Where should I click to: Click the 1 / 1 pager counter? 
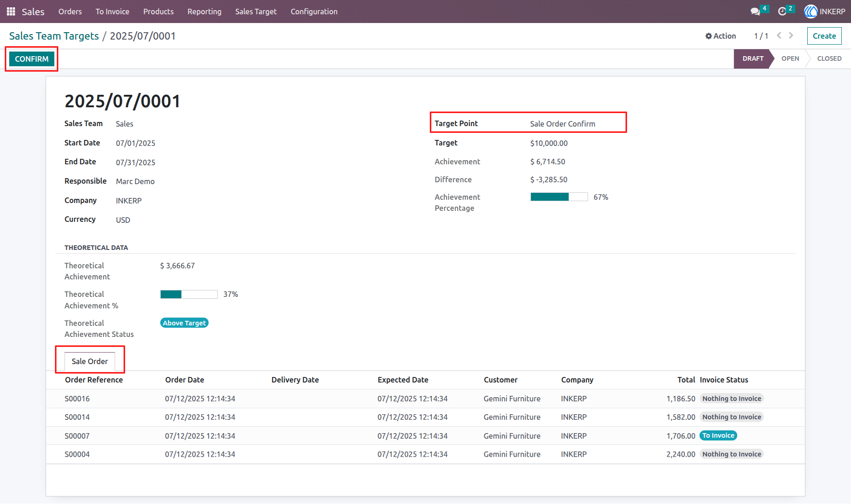pos(761,36)
